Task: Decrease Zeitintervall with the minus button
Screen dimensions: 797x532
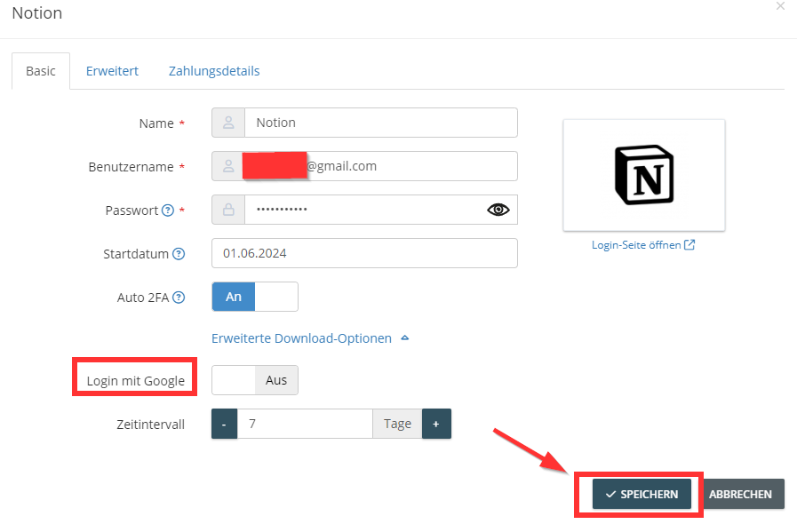Action: coord(224,424)
